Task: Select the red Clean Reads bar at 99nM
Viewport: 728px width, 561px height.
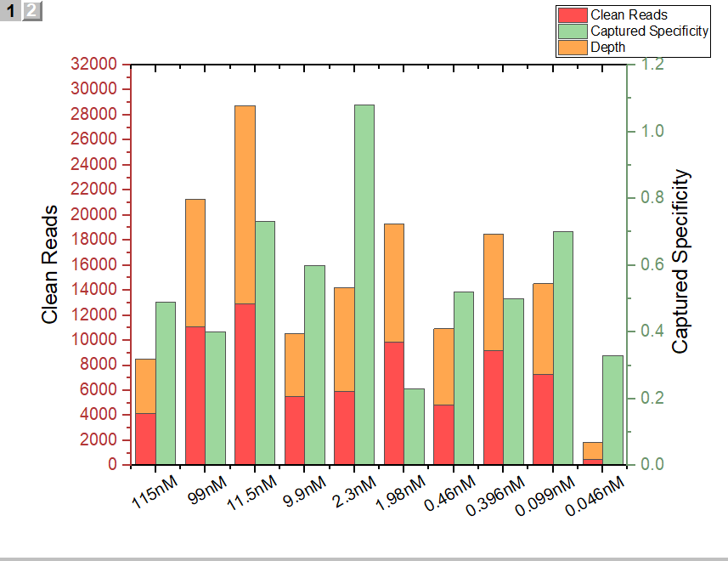Action: pyautogui.click(x=195, y=395)
